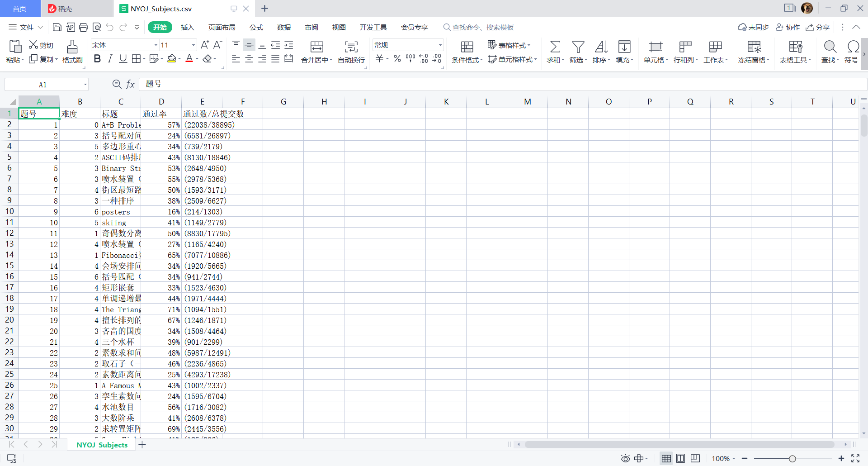This screenshot has width=868, height=466.
Task: Expand the Name Box dropdown arrow
Action: click(85, 85)
